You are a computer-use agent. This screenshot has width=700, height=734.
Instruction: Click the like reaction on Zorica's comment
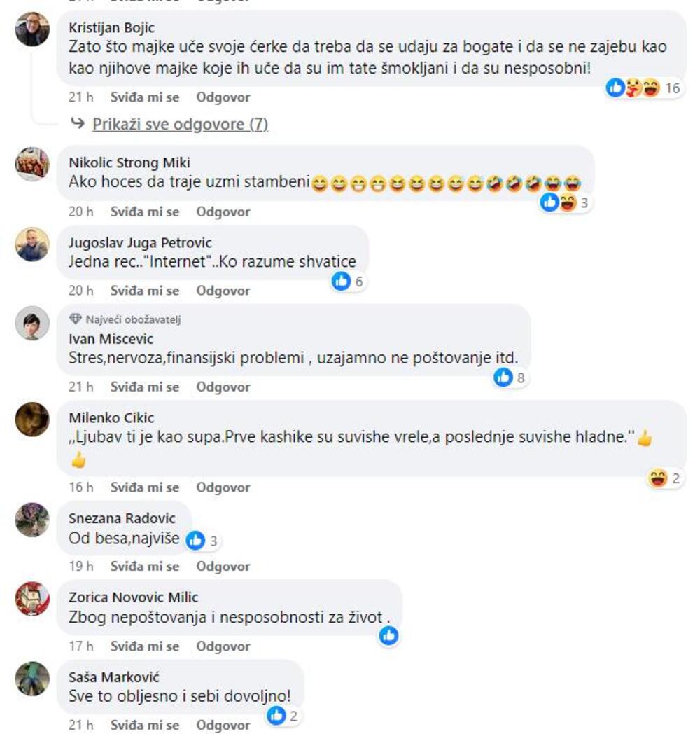click(x=388, y=636)
